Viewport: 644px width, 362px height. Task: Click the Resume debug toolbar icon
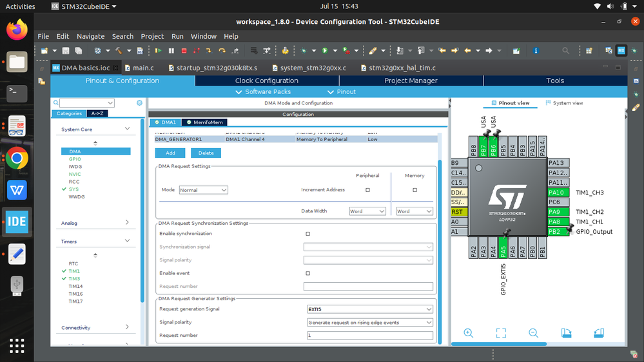(158, 50)
